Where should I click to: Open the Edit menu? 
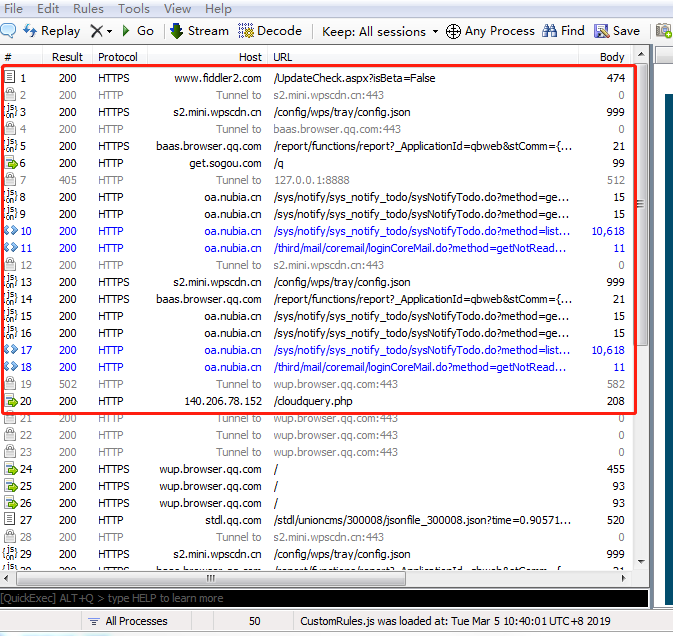tap(48, 9)
